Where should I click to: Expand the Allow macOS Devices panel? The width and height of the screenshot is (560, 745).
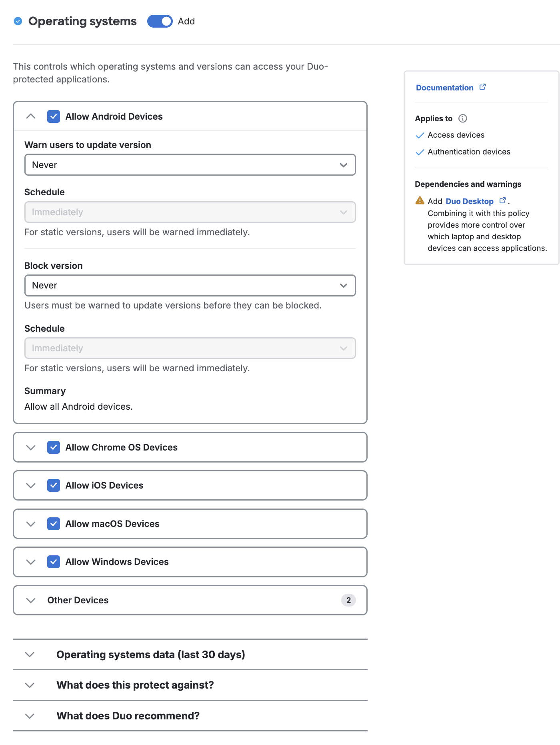(x=31, y=524)
